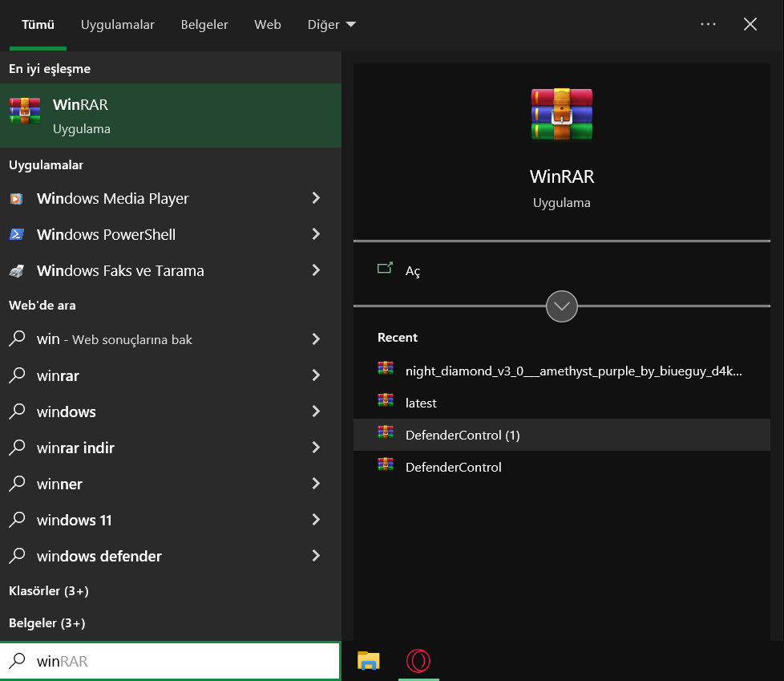Open the Diğer filter dropdown
Image resolution: width=784 pixels, height=681 pixels.
[x=332, y=25]
